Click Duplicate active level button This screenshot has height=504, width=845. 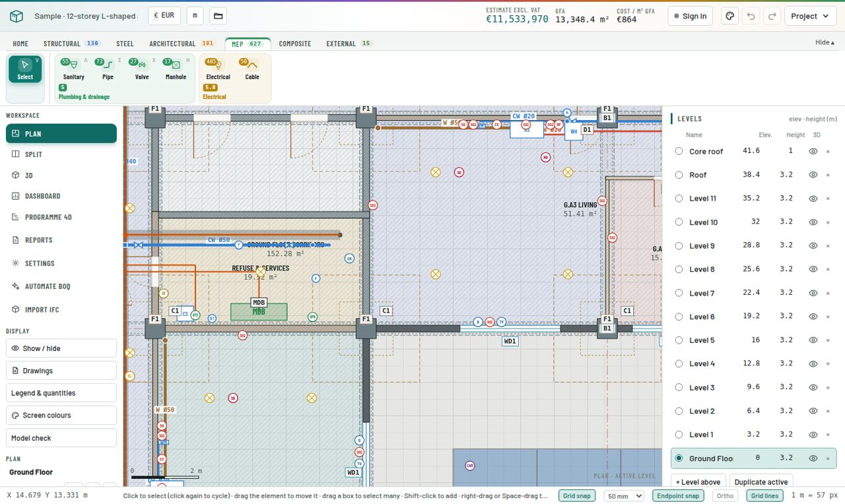[x=760, y=482]
